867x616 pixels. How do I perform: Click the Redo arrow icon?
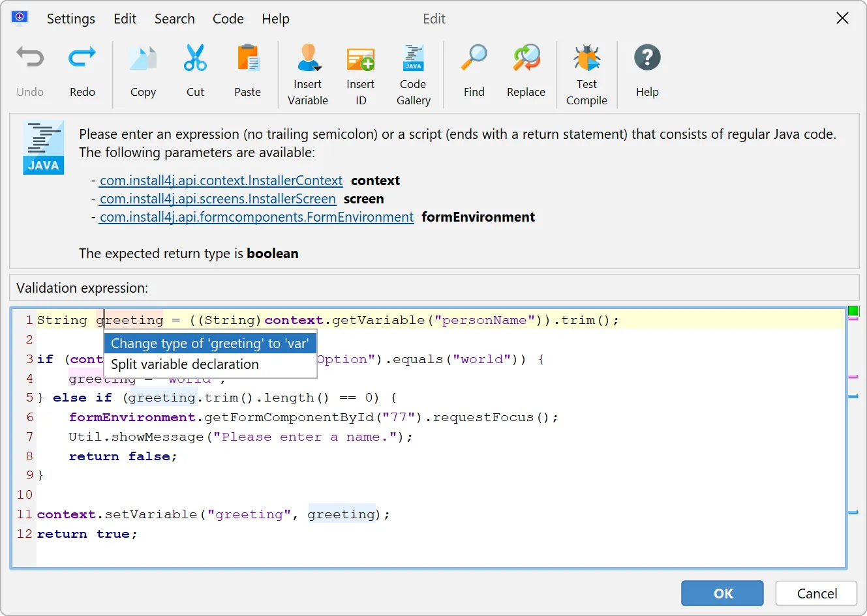click(82, 58)
